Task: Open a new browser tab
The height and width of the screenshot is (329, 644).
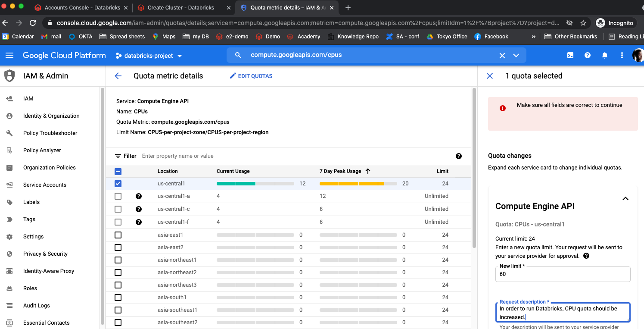Action: [x=348, y=8]
